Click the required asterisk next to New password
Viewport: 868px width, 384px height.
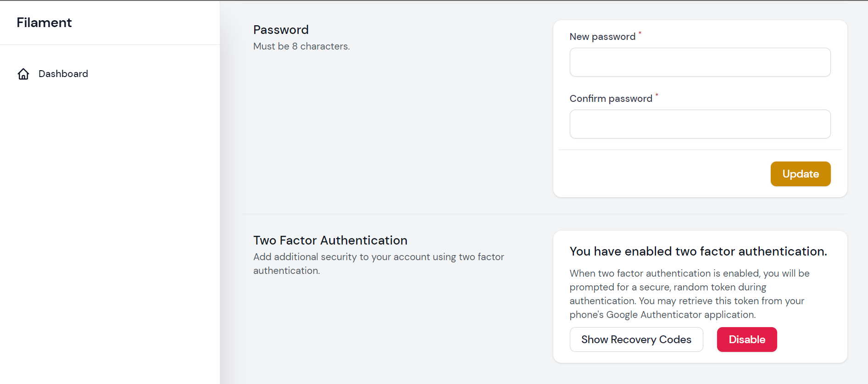point(640,33)
